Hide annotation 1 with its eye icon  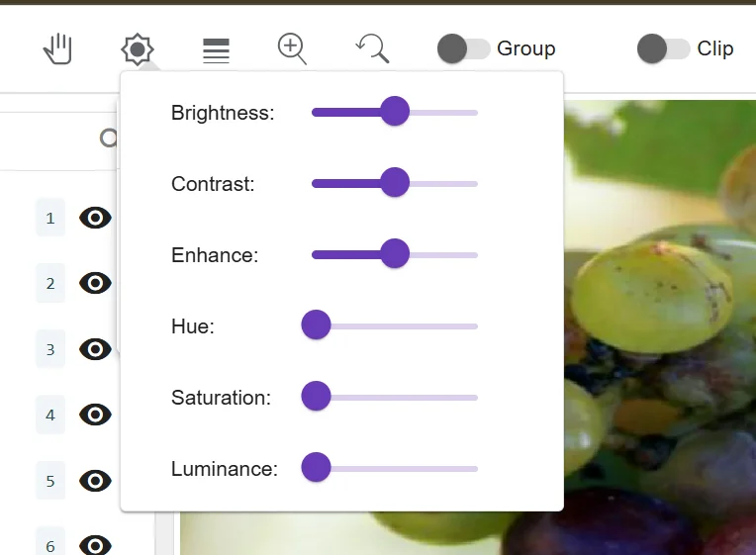(95, 218)
